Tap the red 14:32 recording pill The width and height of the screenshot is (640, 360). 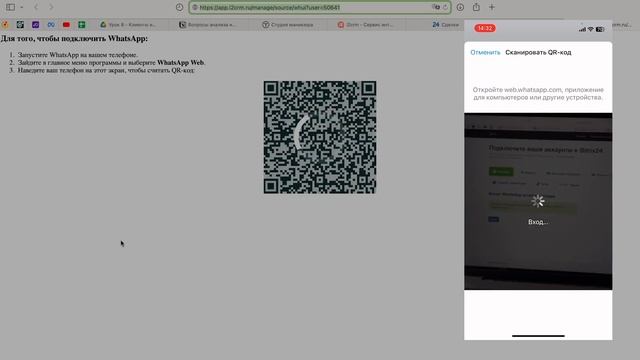[x=485, y=28]
